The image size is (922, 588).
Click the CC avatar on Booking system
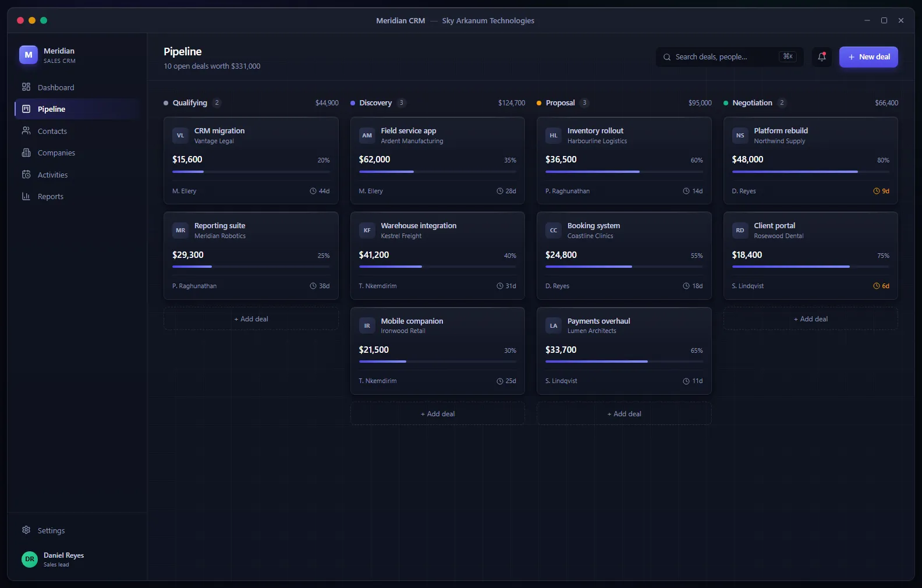pos(554,230)
